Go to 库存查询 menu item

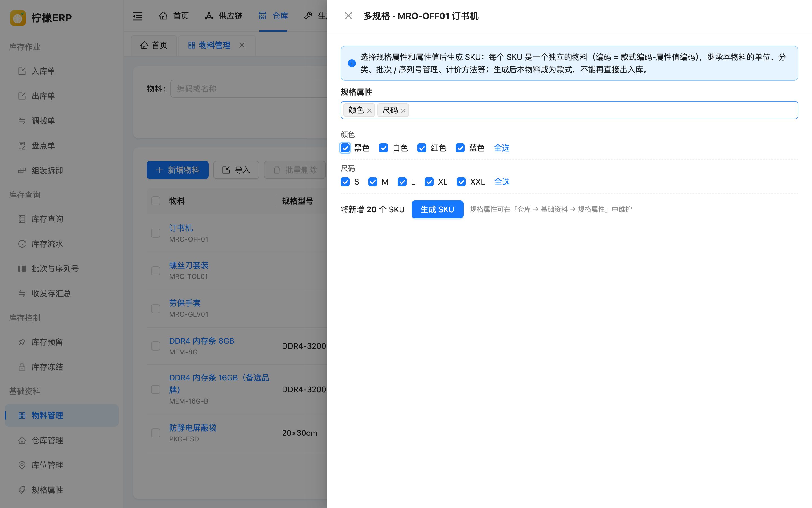tap(62, 219)
